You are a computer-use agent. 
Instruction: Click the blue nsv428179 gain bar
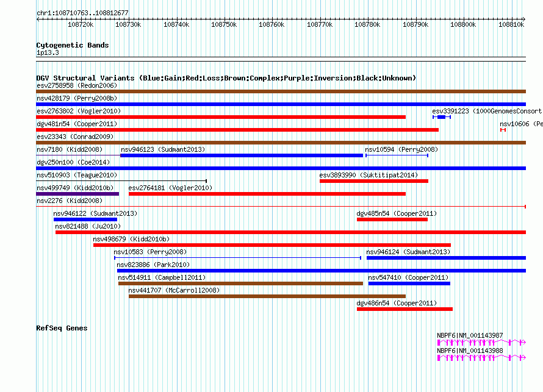(281, 104)
